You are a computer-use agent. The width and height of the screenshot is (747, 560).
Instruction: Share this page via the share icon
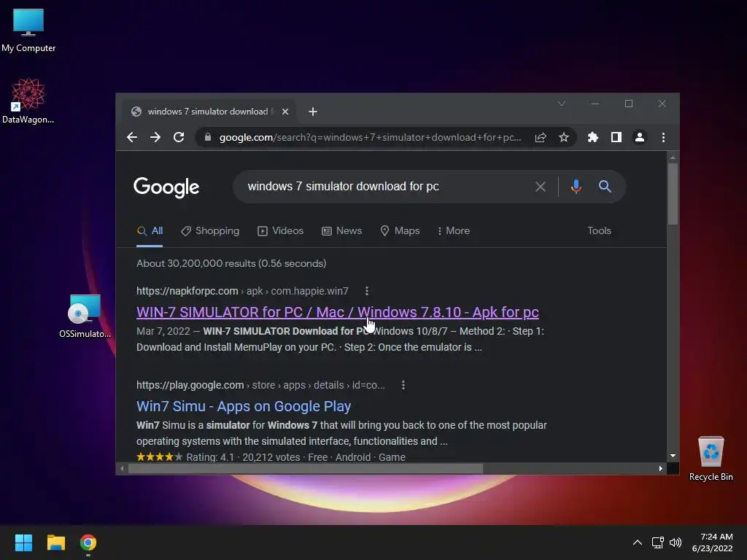[541, 138]
